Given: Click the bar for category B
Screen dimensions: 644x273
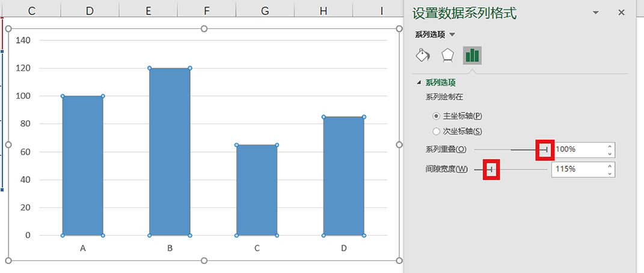Looking at the screenshot, I should pyautogui.click(x=170, y=152).
